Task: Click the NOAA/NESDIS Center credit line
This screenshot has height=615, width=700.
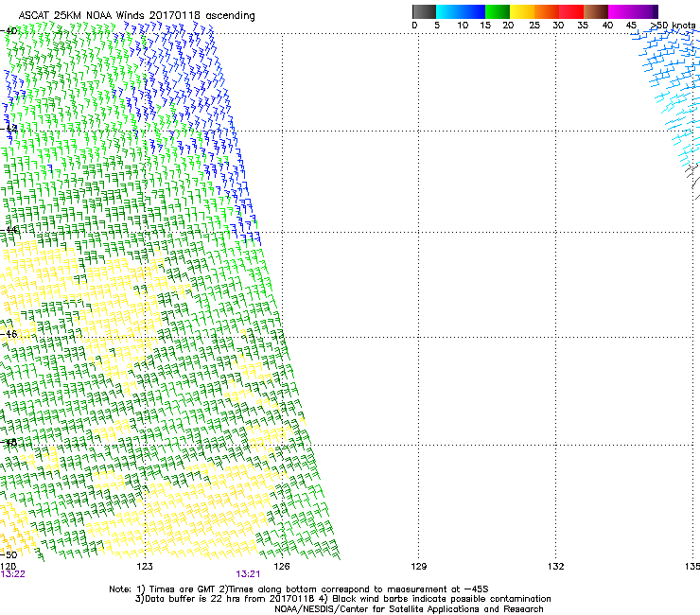Action: [409, 609]
